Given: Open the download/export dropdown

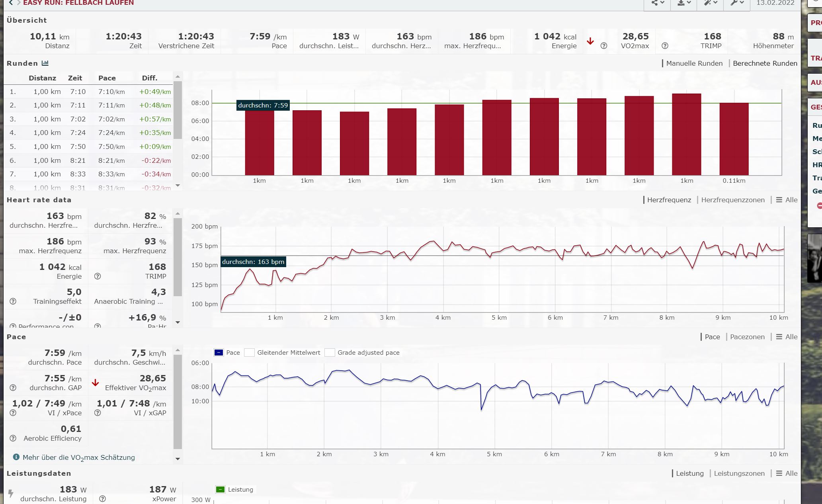Looking at the screenshot, I should point(683,3).
